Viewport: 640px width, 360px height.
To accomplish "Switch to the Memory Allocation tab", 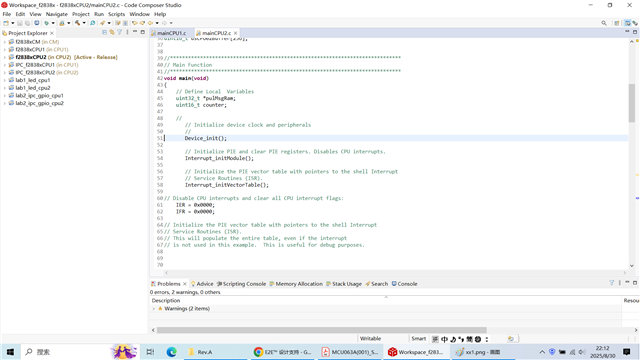I will point(296,284).
